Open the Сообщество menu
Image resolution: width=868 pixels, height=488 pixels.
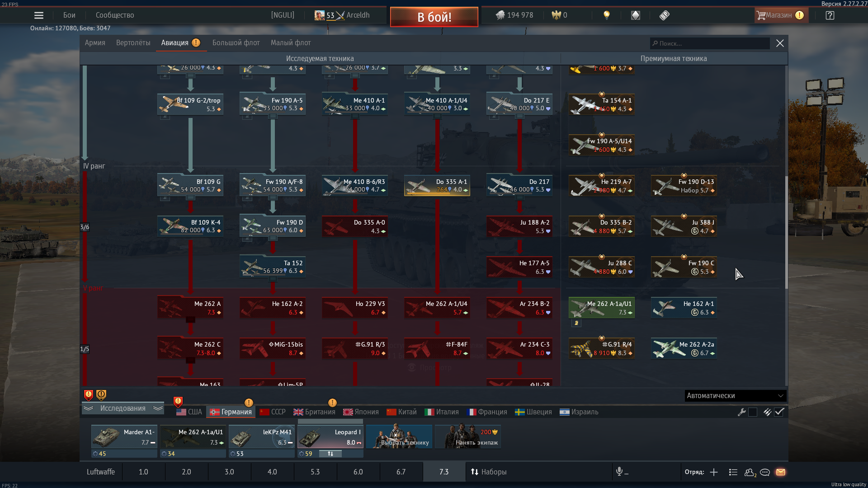(x=115, y=15)
